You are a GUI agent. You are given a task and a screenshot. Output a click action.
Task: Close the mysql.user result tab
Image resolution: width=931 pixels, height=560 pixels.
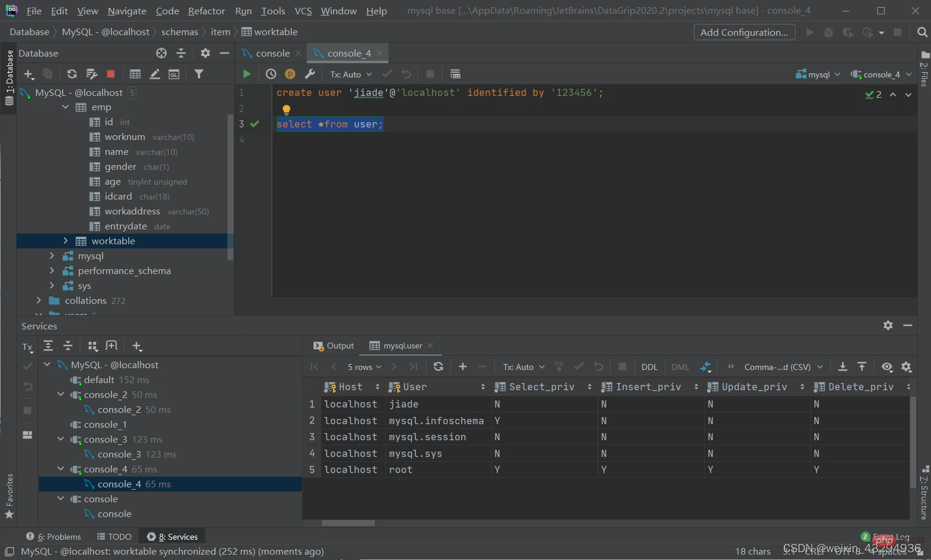[x=430, y=346]
